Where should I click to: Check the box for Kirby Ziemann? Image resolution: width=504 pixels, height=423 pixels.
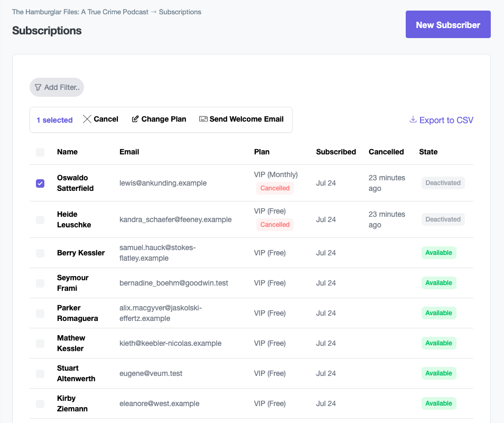pos(40,403)
